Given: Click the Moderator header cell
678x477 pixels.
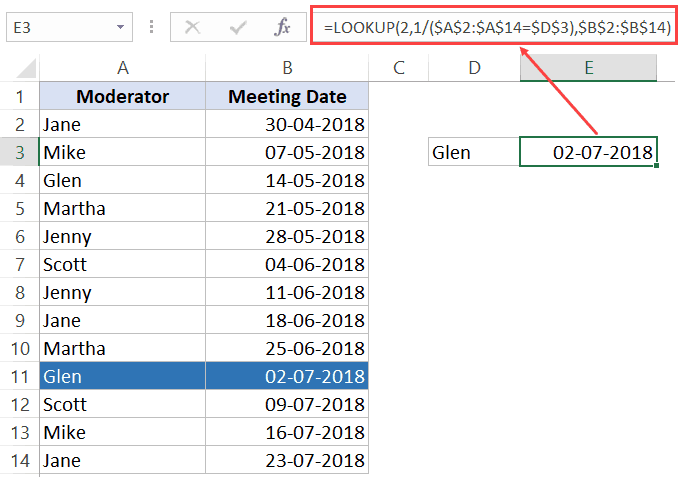Looking at the screenshot, I should 122,96.
